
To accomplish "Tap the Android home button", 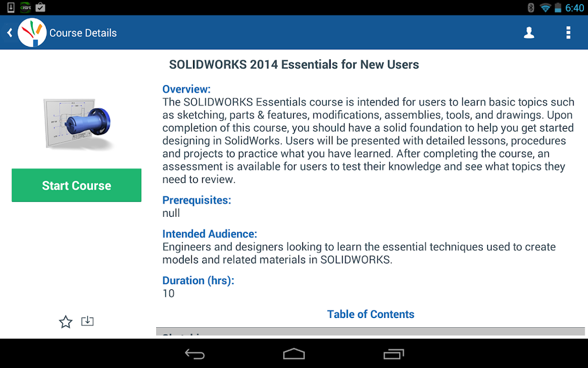I will click(294, 354).
